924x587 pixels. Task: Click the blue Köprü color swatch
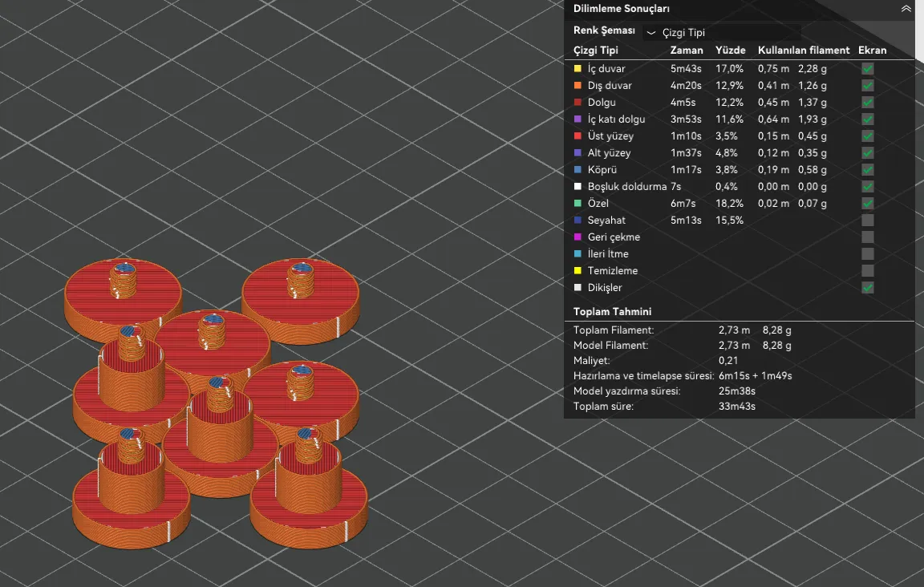[x=577, y=169]
